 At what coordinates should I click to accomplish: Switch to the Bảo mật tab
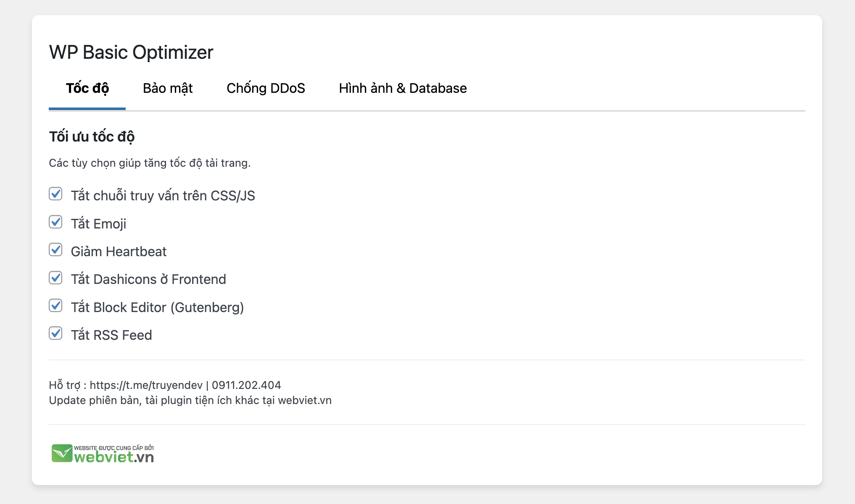point(168,88)
